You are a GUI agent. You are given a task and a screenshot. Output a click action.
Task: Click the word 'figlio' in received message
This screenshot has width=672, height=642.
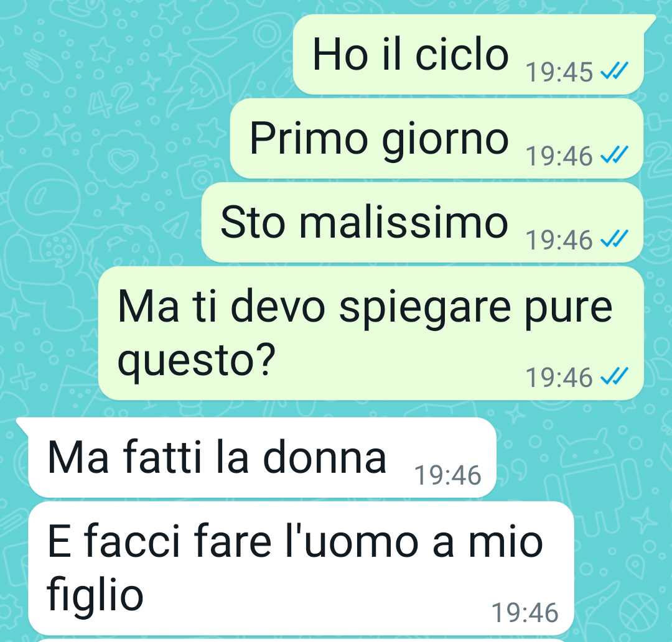point(95,595)
